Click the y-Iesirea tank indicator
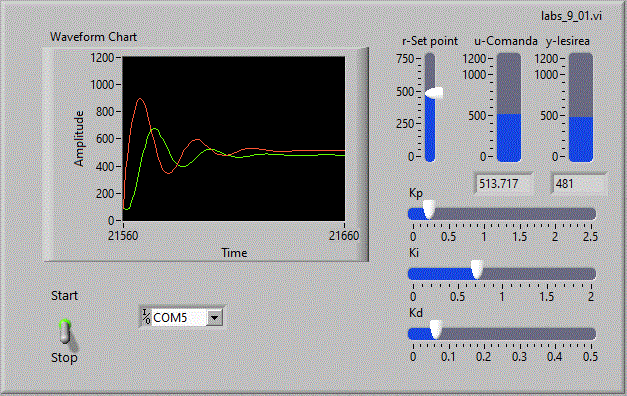Viewport: 627px width, 396px height. (581, 107)
